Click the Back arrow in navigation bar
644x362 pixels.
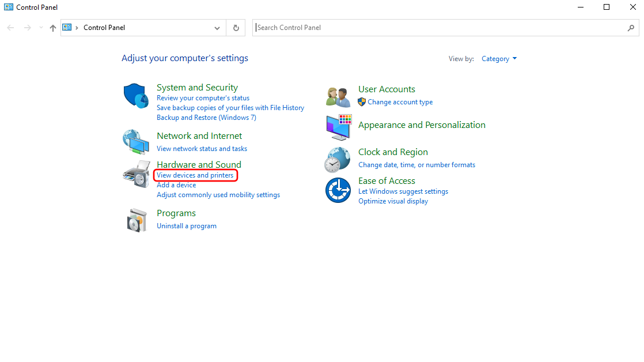11,28
